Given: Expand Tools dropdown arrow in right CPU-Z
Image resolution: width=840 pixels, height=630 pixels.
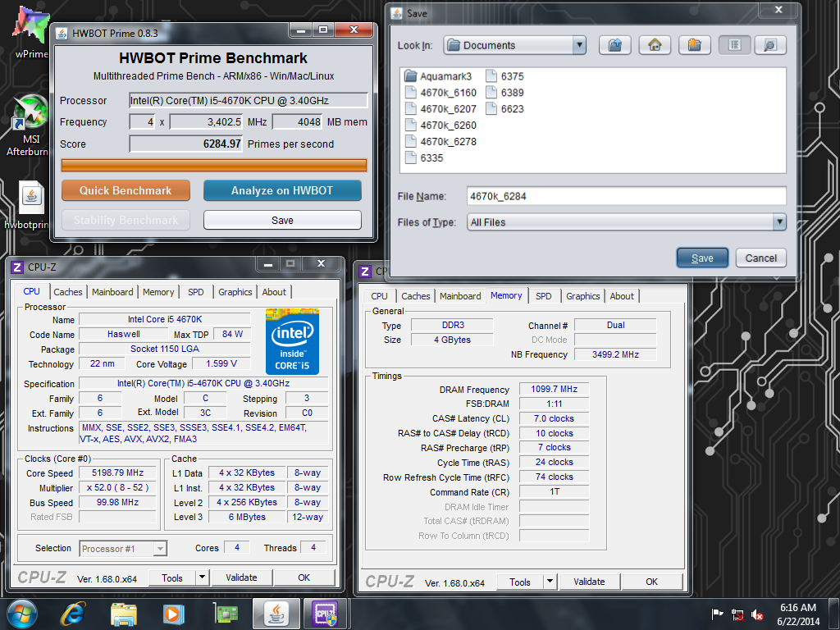Looking at the screenshot, I should click(550, 582).
